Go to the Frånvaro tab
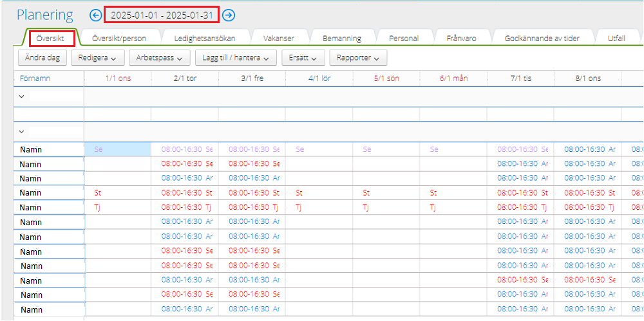 point(461,38)
